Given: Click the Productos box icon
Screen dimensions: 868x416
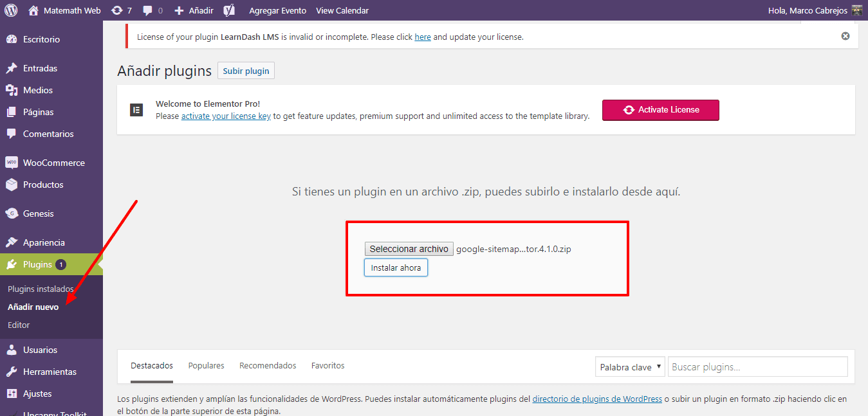Looking at the screenshot, I should [12, 185].
